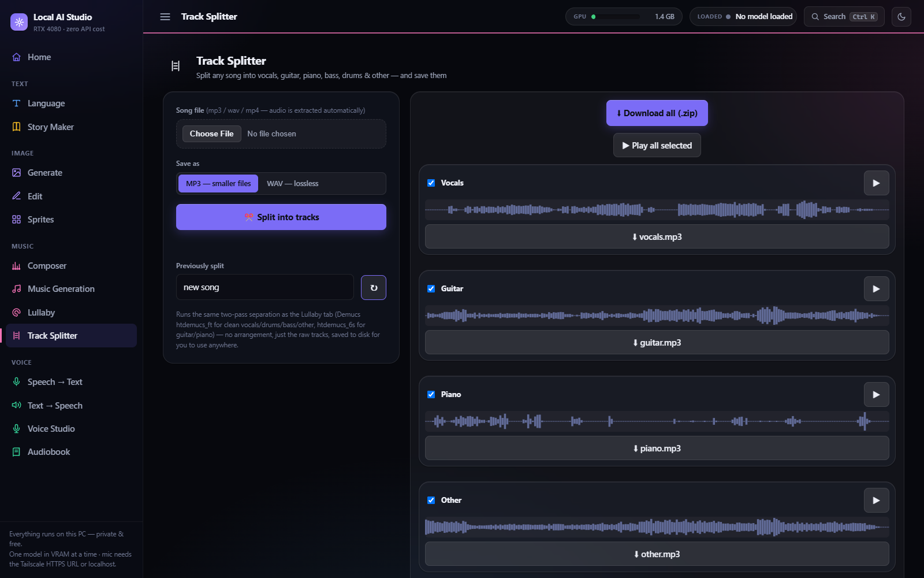Screen dimensions: 924x578
Task: Play the Guitar track preview
Action: point(876,289)
